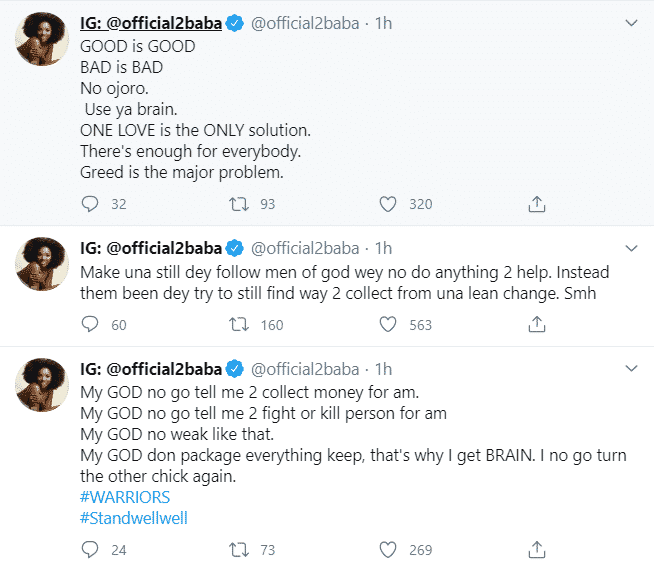Like the tweet with 320 likes

(x=389, y=204)
